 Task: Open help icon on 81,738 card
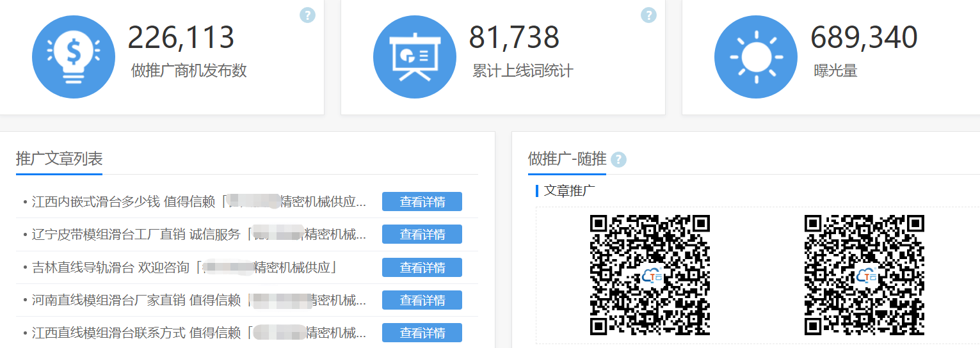[x=648, y=15]
